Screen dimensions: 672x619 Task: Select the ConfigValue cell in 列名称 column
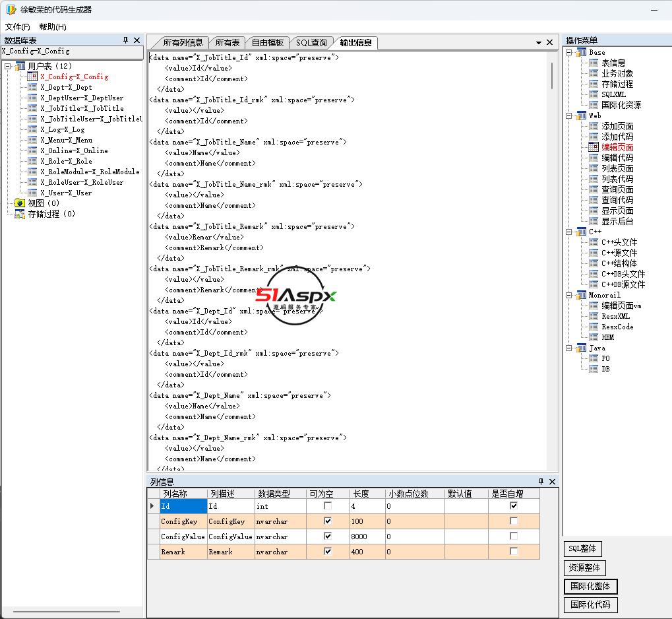point(183,537)
